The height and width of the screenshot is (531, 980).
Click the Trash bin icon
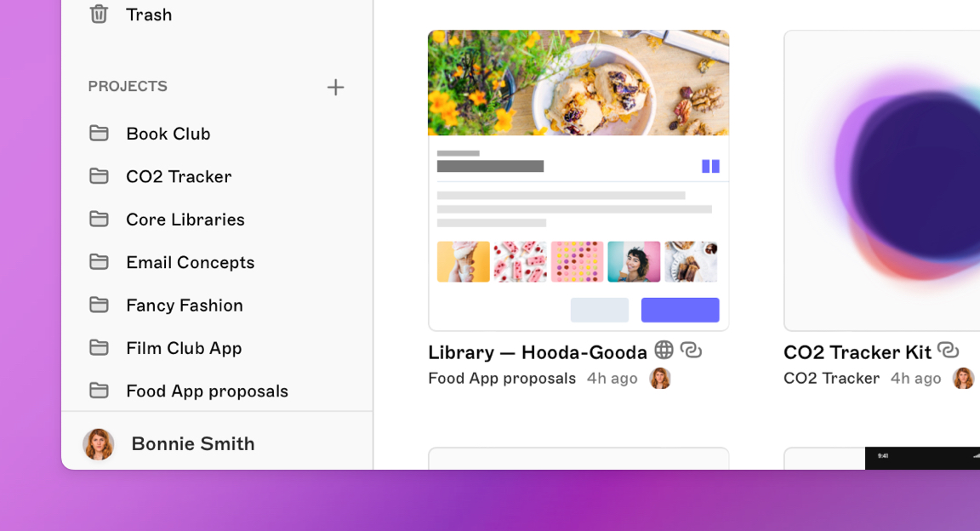pyautogui.click(x=99, y=14)
